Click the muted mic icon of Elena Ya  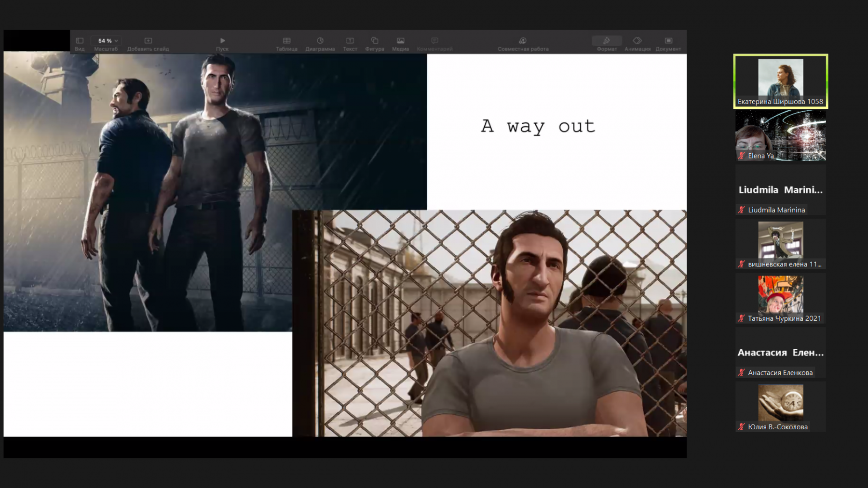click(x=742, y=156)
